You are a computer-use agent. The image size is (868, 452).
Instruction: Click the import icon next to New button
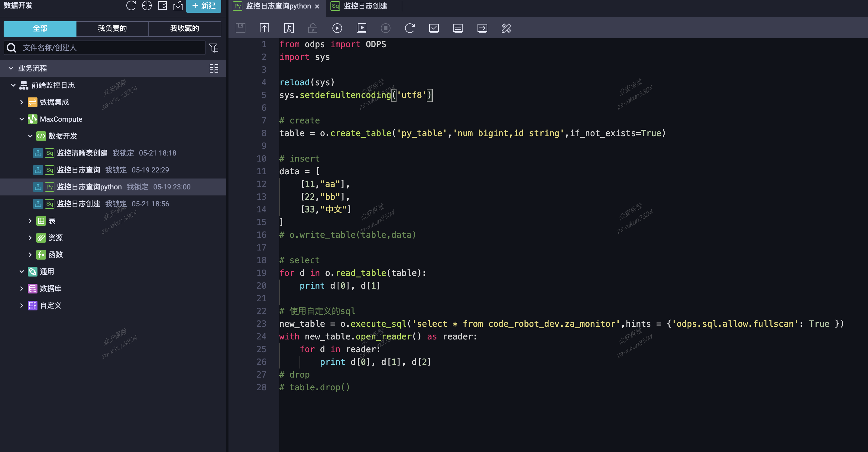[x=178, y=6]
